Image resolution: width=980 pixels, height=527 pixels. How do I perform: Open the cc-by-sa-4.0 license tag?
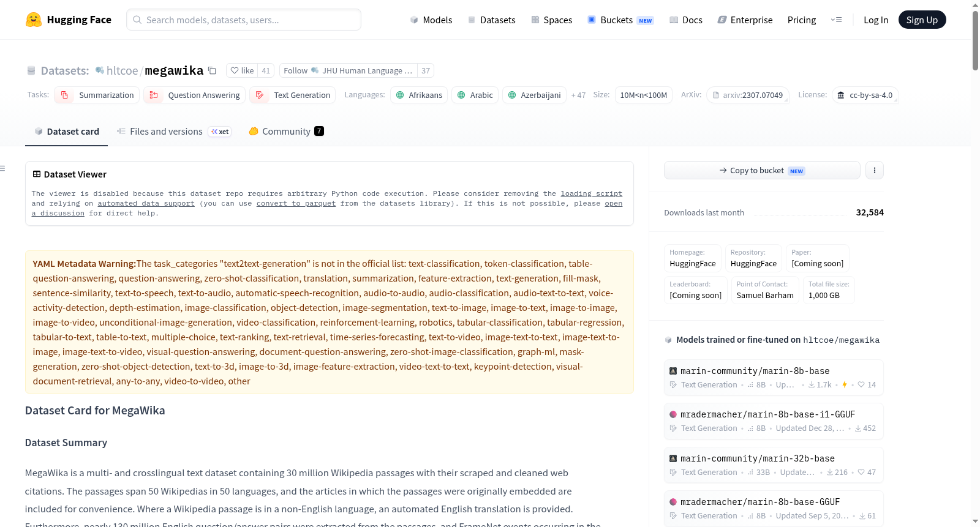865,95
